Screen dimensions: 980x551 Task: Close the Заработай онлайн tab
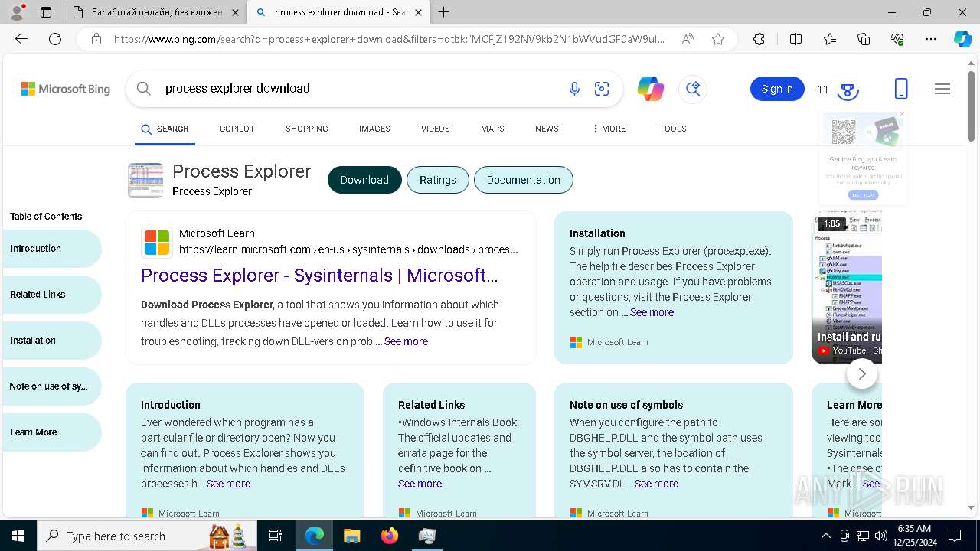[235, 12]
